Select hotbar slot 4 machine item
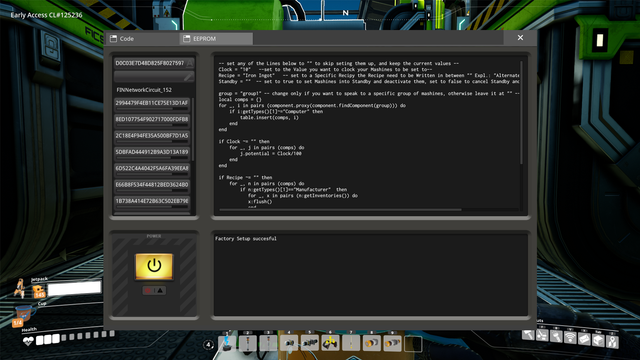 (289, 343)
